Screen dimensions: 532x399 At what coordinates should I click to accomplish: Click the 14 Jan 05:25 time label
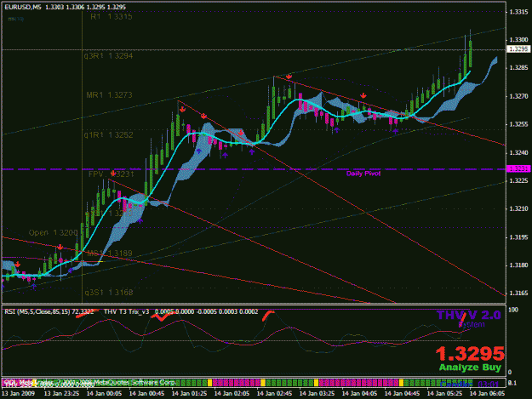(x=444, y=394)
